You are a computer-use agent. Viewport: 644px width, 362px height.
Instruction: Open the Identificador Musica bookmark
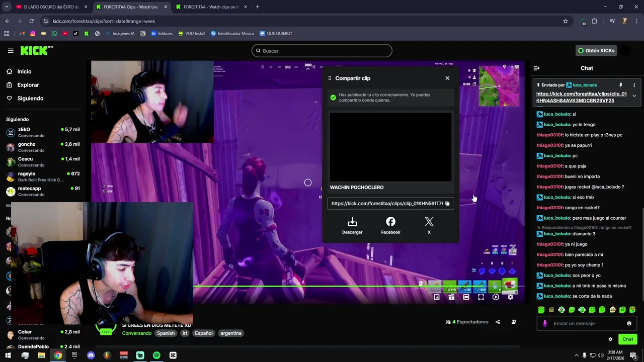232,34
